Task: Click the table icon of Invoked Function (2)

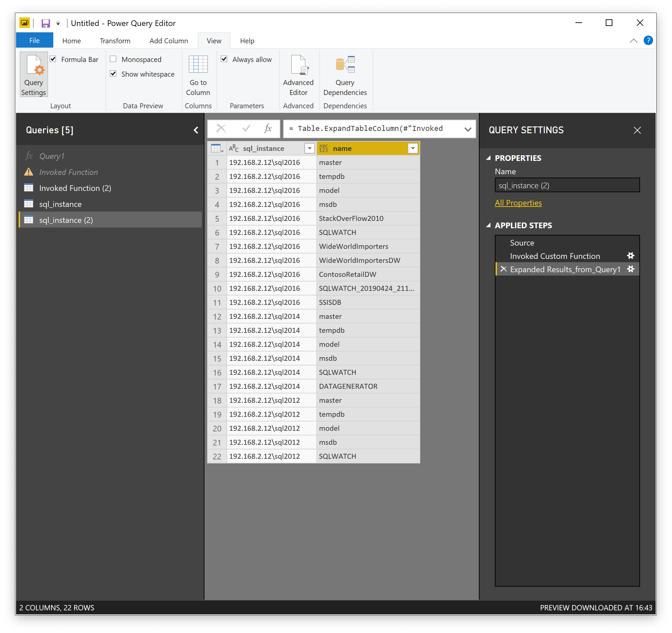Action: point(29,188)
